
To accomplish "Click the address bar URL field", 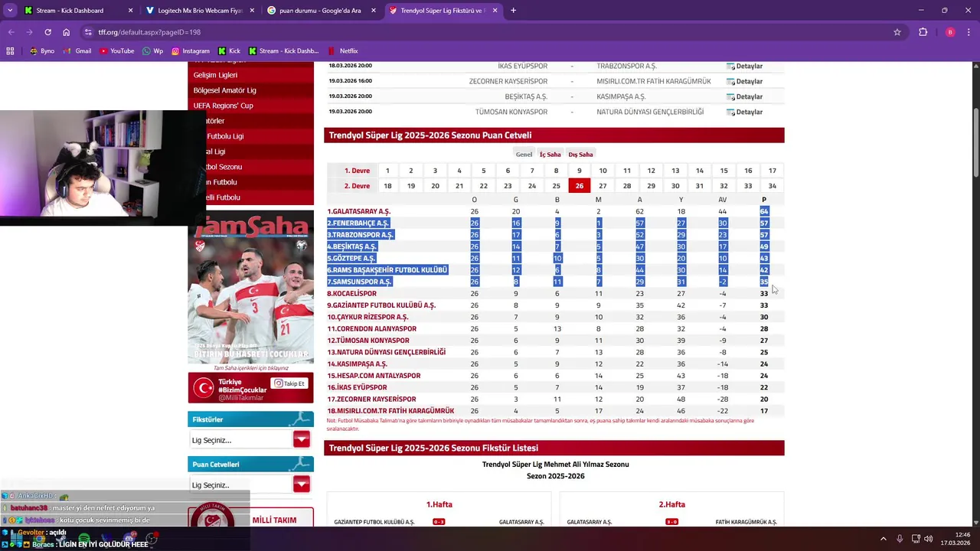I will 490,32.
